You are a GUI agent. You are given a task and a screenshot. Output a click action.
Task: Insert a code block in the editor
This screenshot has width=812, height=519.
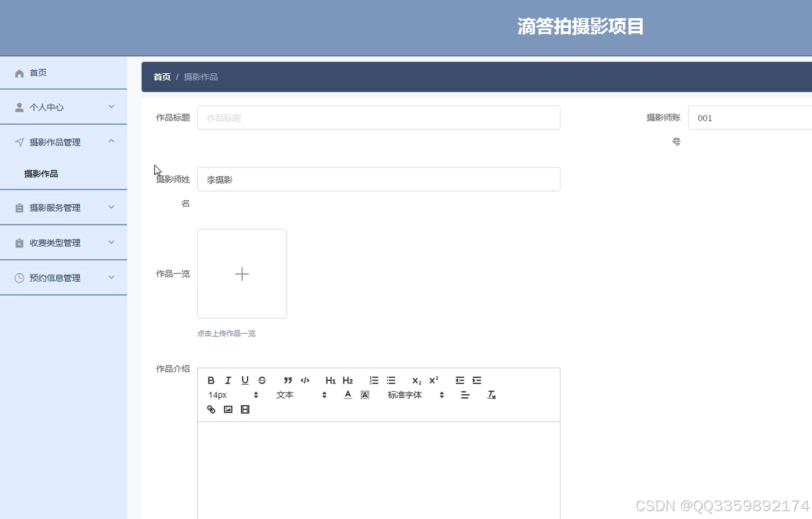click(x=305, y=380)
